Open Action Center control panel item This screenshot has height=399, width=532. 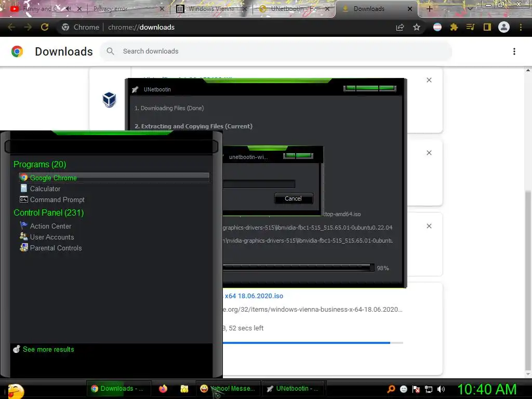tap(46, 226)
